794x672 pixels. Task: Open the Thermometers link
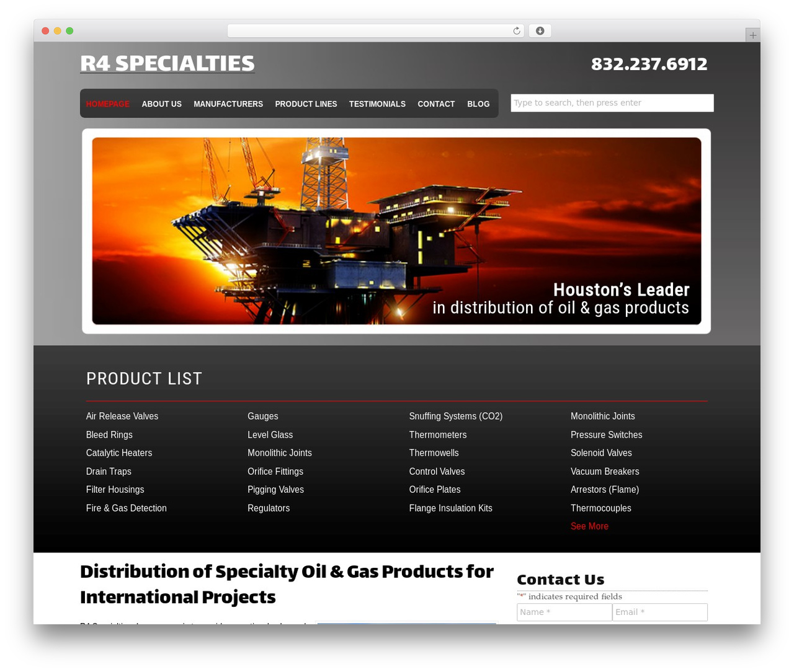point(438,435)
